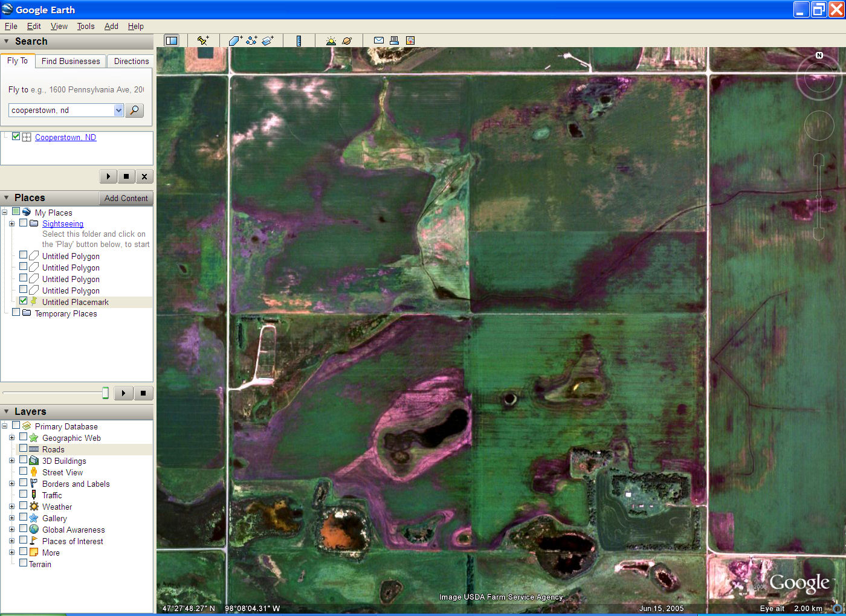Click the Untitled Placemark pushpin icon
Screen dimensions: 846x616
pos(34,301)
